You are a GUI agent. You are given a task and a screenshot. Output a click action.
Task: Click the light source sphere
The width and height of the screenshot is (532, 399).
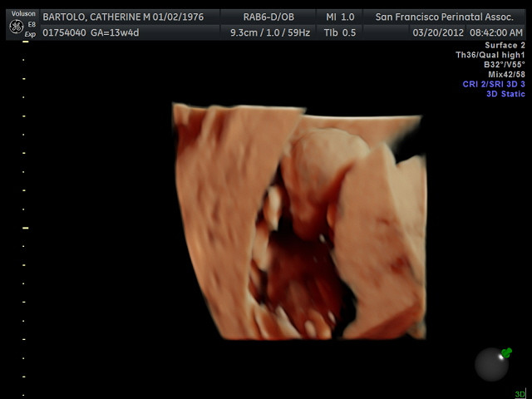[x=491, y=364]
